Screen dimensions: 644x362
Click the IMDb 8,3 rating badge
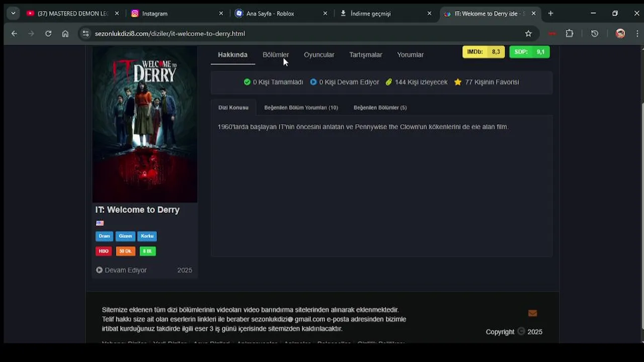pos(484,52)
